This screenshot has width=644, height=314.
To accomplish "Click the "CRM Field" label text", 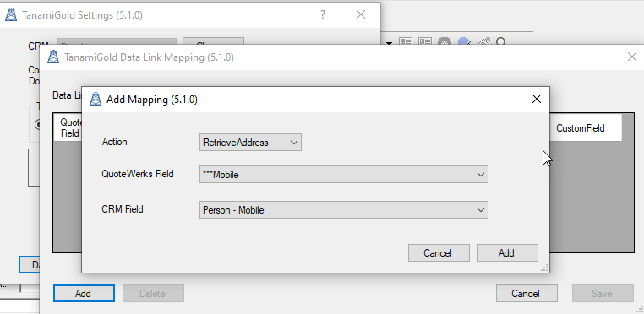I will click(x=123, y=209).
